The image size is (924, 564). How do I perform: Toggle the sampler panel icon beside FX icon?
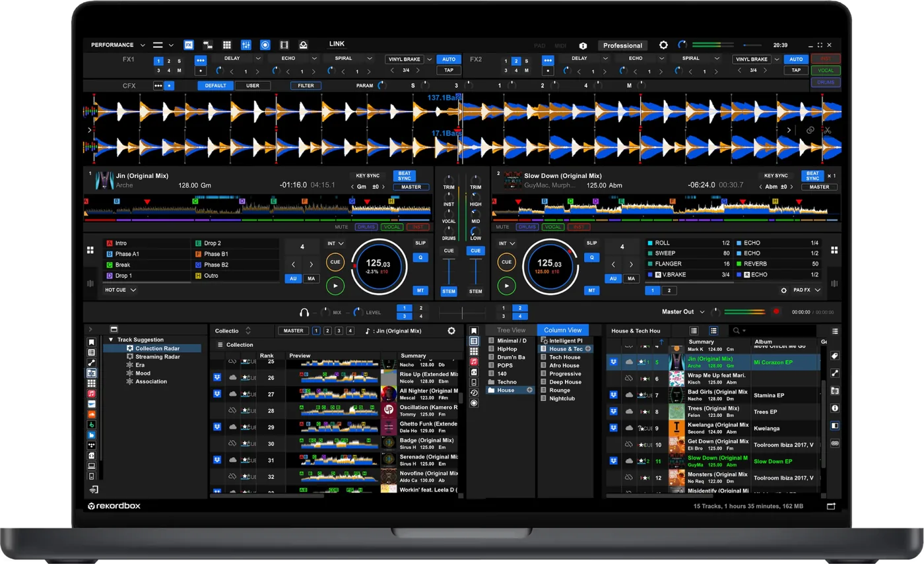click(x=208, y=45)
